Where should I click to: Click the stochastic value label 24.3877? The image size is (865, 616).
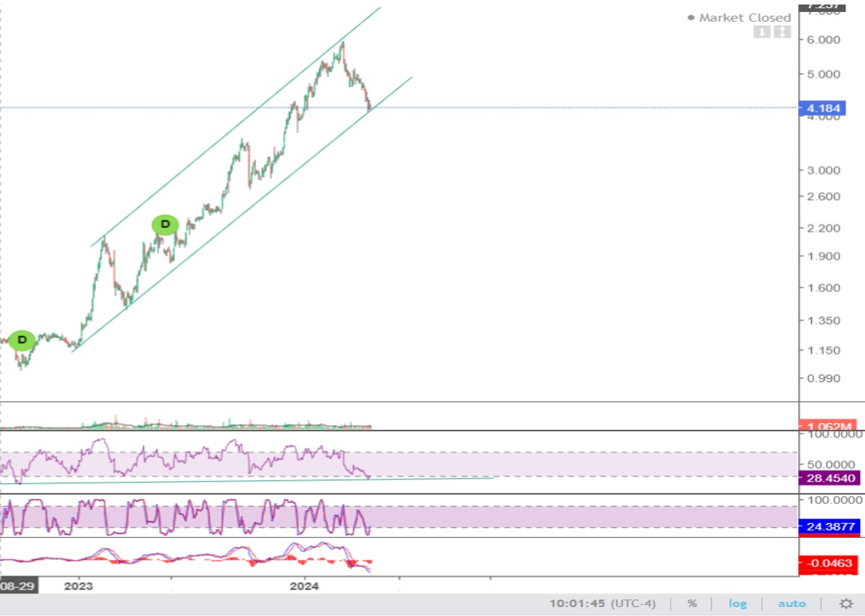(x=830, y=527)
